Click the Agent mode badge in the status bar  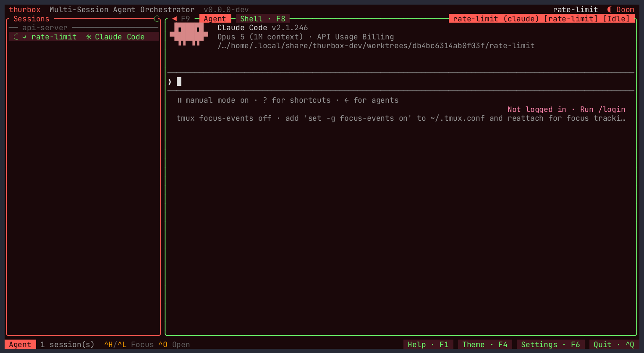(x=20, y=345)
